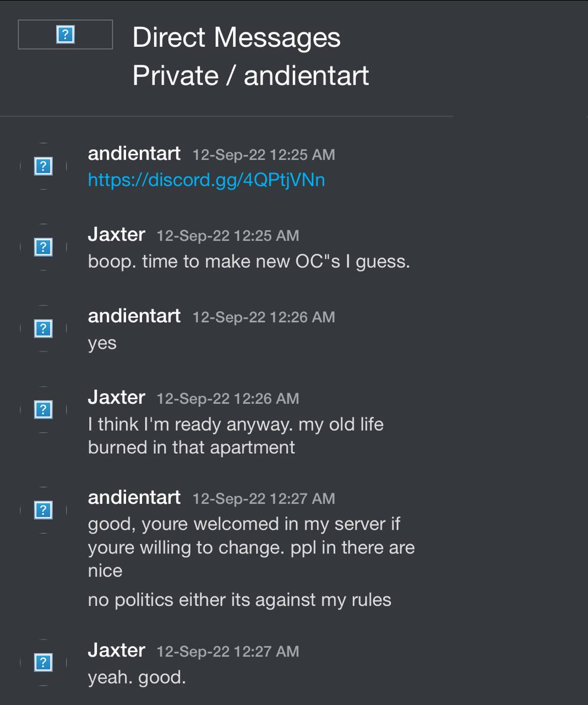
Task: Click Jaxter's avatar beside the 'boop' message
Action: (43, 247)
